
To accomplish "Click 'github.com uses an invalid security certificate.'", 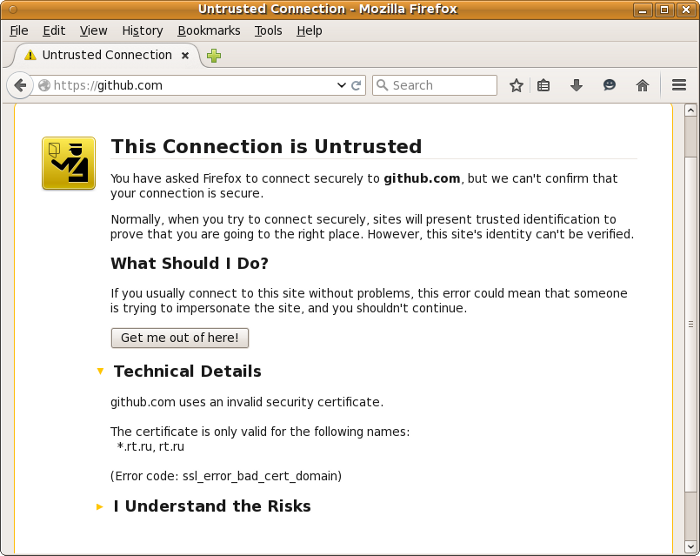I will [247, 402].
